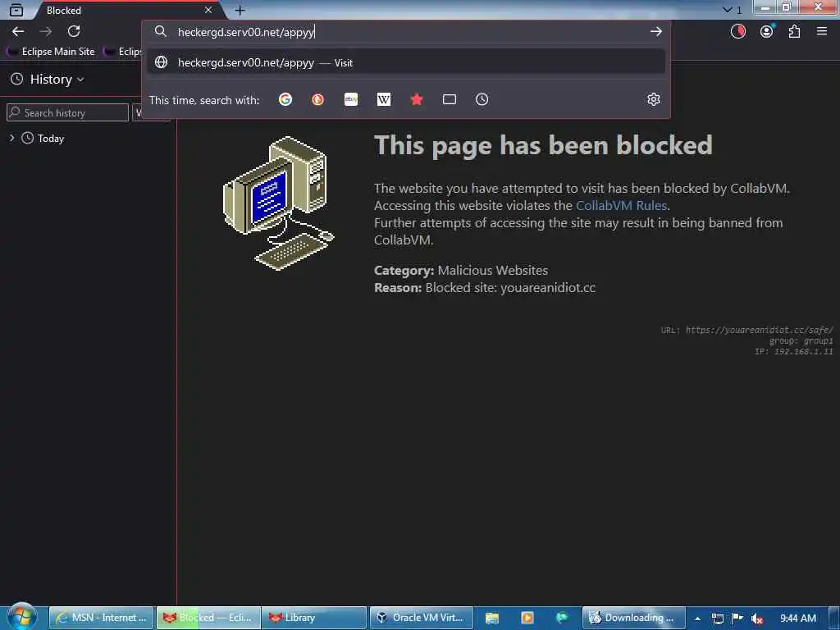Open the CollabVM Rules link
The width and height of the screenshot is (840, 630).
click(621, 206)
